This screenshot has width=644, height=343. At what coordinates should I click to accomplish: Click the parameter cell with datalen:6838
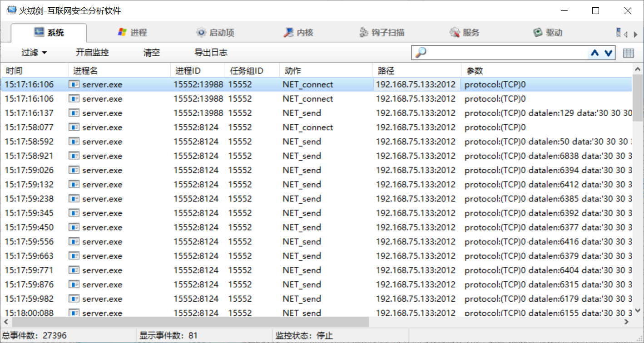[548, 156]
